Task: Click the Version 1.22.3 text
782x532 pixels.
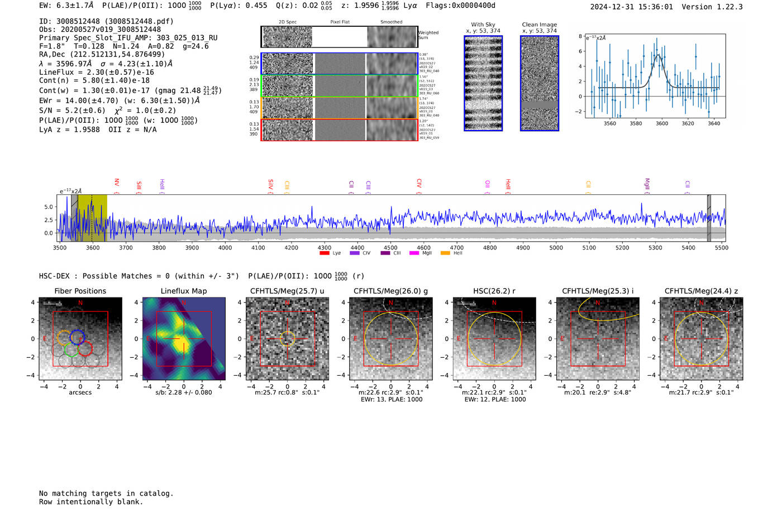Action: click(712, 7)
